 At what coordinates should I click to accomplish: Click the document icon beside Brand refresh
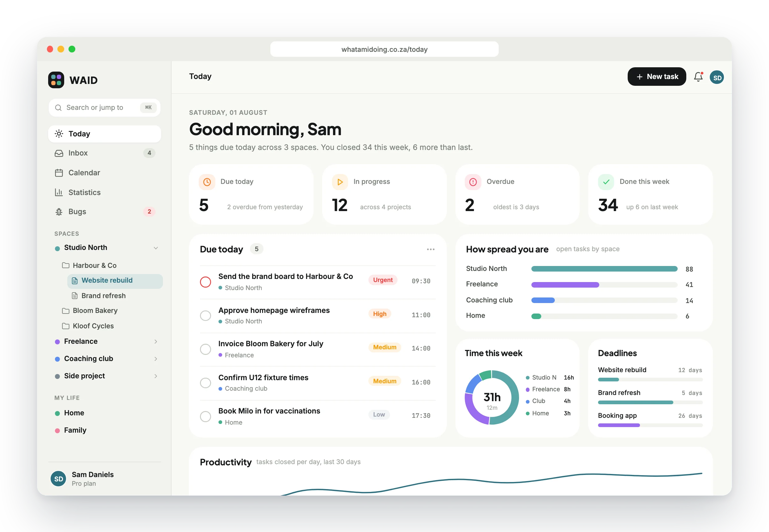point(75,296)
